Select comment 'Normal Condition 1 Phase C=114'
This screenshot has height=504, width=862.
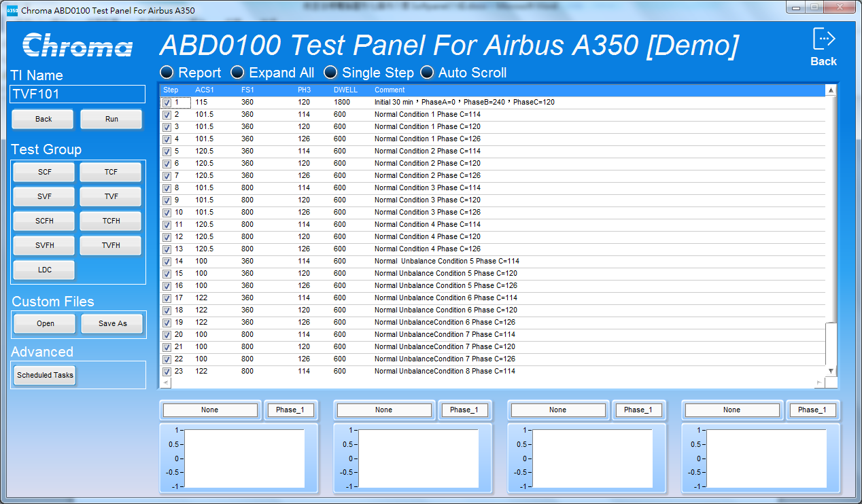428,115
